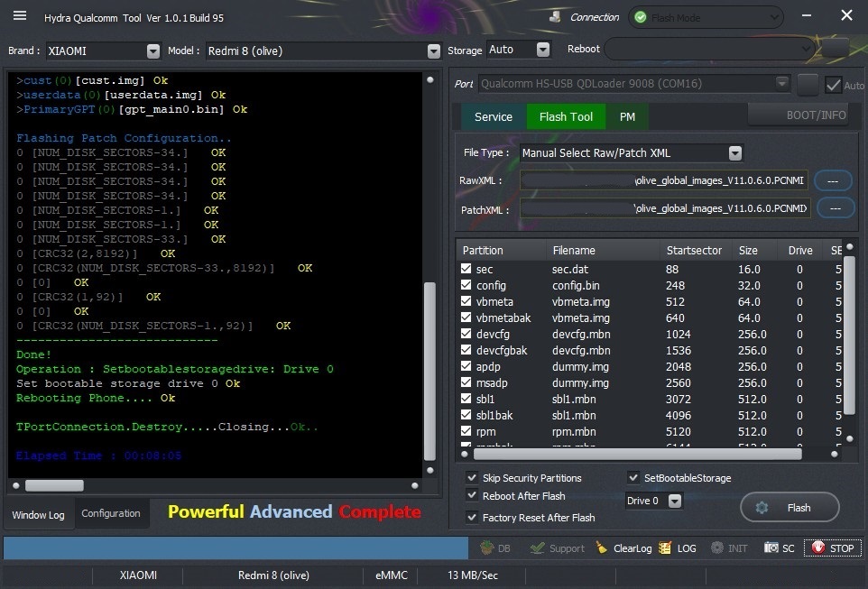This screenshot has width=868, height=589.
Task: Uncheck the config partition
Action: click(466, 284)
